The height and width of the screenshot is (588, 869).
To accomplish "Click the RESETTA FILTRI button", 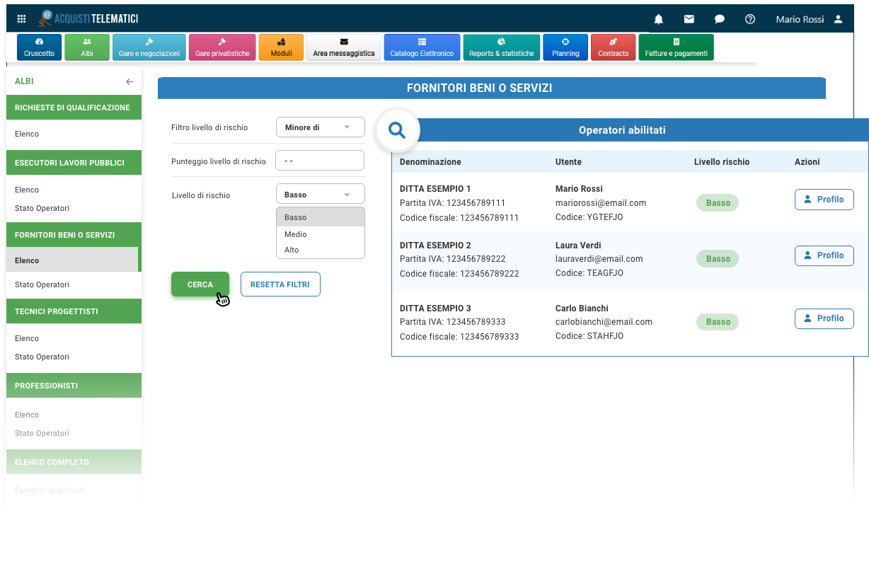I will pyautogui.click(x=280, y=284).
